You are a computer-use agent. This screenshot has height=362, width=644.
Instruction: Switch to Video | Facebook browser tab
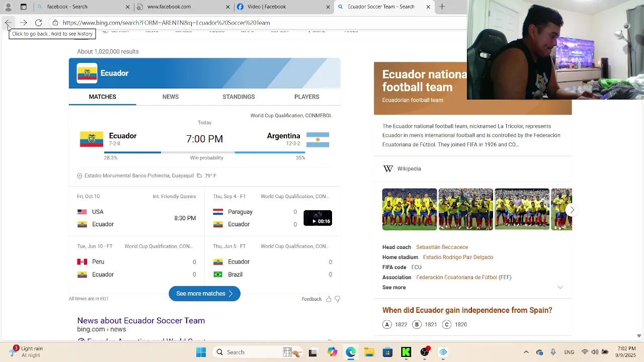[x=283, y=7]
